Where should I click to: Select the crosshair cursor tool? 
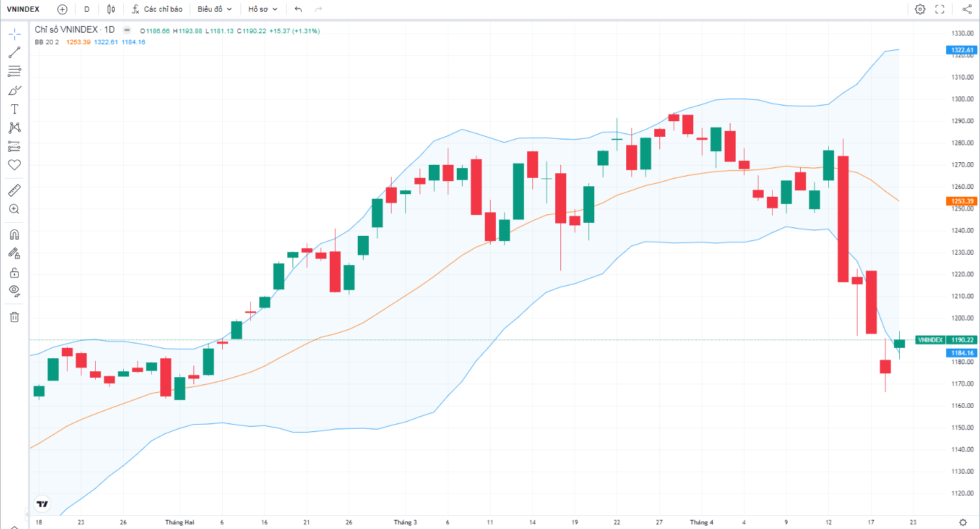click(14, 33)
